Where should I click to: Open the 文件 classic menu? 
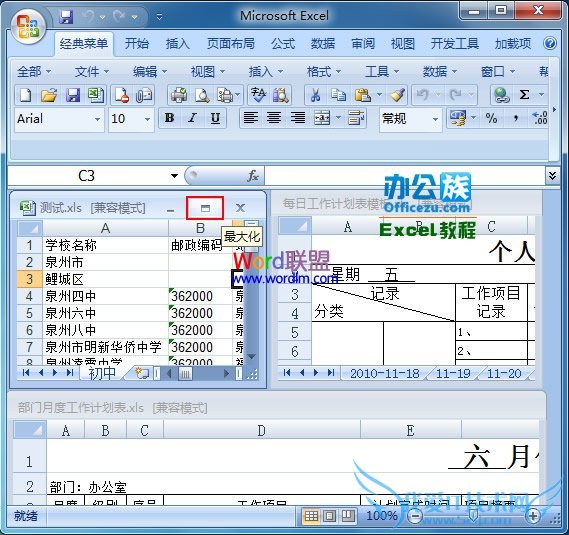click(91, 72)
